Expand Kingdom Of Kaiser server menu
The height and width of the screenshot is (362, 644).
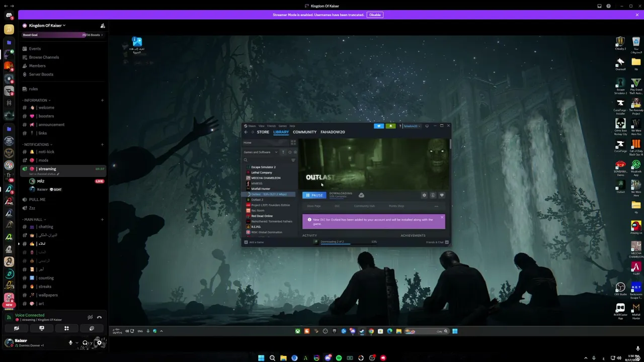47,26
